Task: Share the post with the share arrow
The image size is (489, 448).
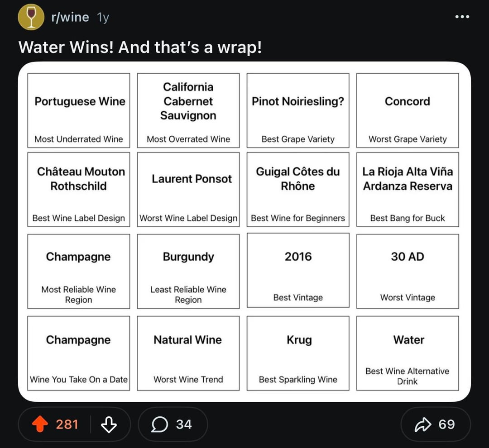Action: coord(422,424)
